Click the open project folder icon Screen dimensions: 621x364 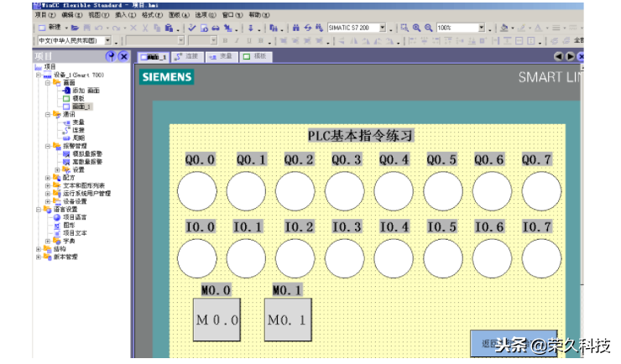pos(76,28)
